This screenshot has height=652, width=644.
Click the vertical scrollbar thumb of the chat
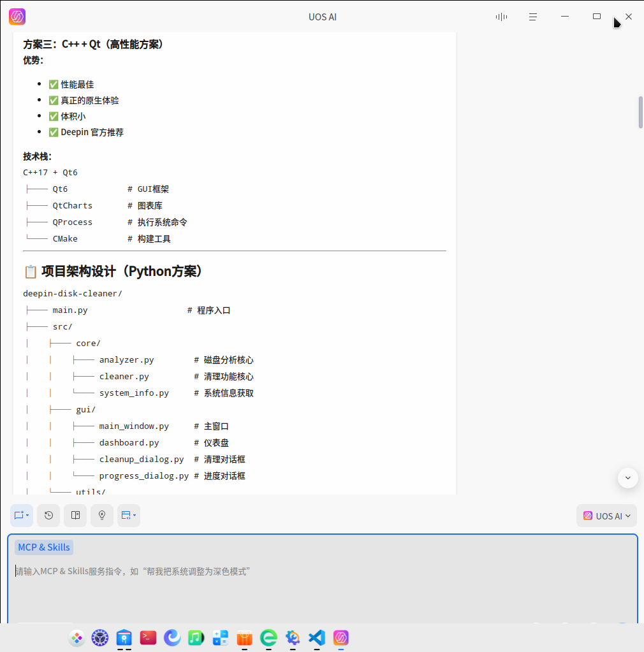pos(640,112)
